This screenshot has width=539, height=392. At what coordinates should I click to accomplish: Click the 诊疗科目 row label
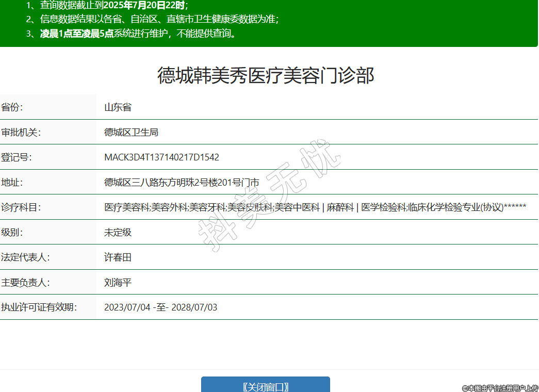21,207
